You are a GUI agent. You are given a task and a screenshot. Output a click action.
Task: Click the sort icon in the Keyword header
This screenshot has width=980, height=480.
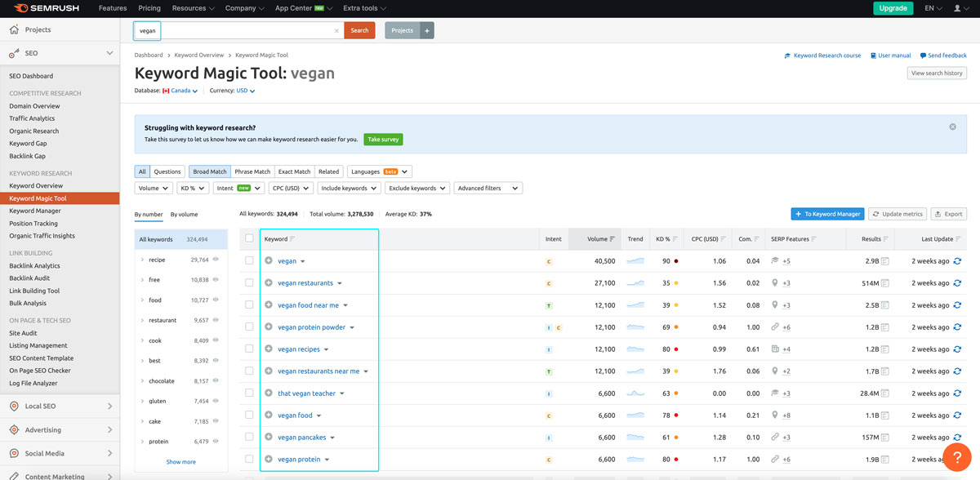(x=293, y=239)
